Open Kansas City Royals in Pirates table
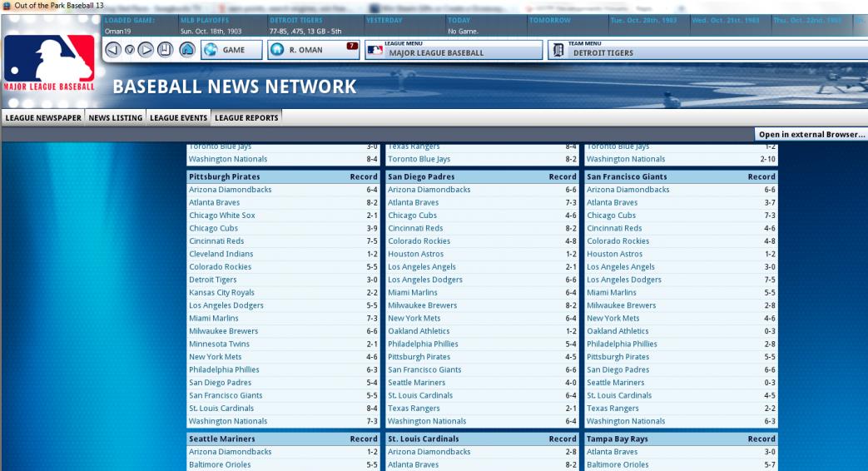The width and height of the screenshot is (868, 471). 221,293
